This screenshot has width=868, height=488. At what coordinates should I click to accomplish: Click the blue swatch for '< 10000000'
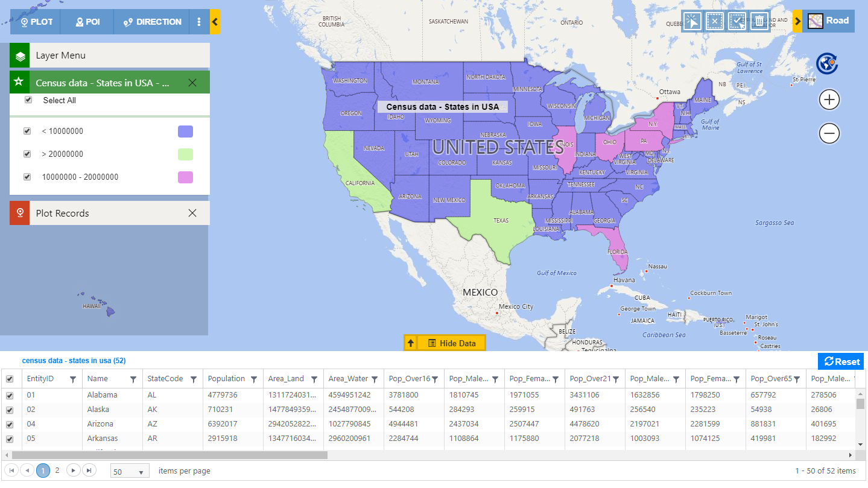185,132
